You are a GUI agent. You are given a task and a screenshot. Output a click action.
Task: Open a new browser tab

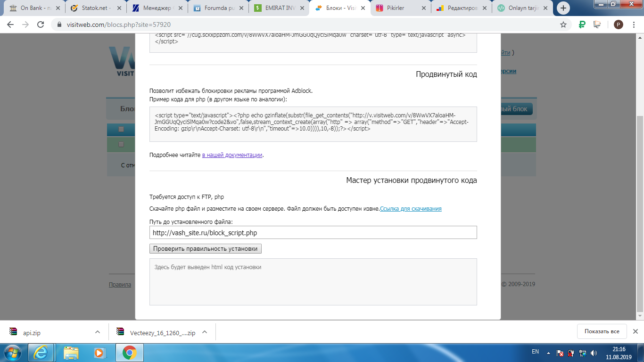[x=563, y=8]
